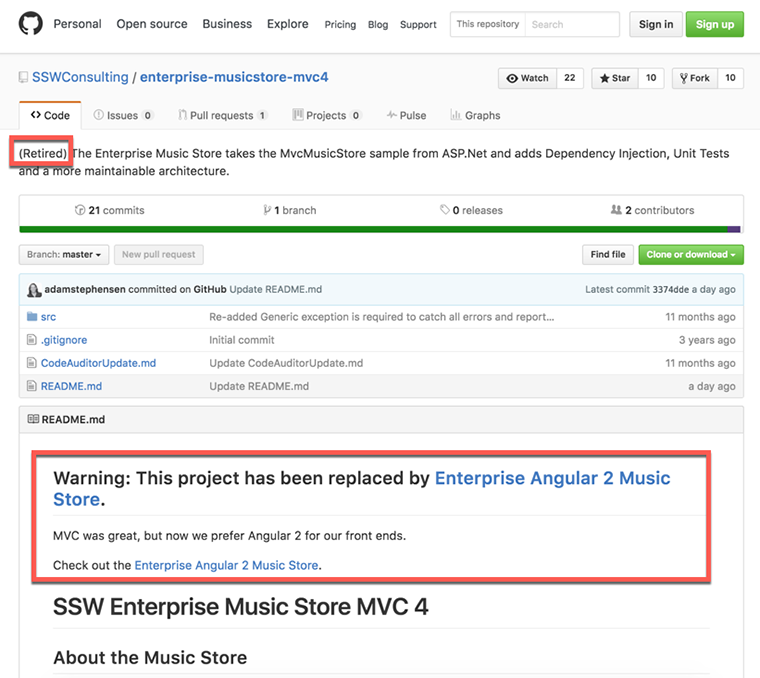
Task: Click the language color bar under stats
Action: click(x=380, y=229)
